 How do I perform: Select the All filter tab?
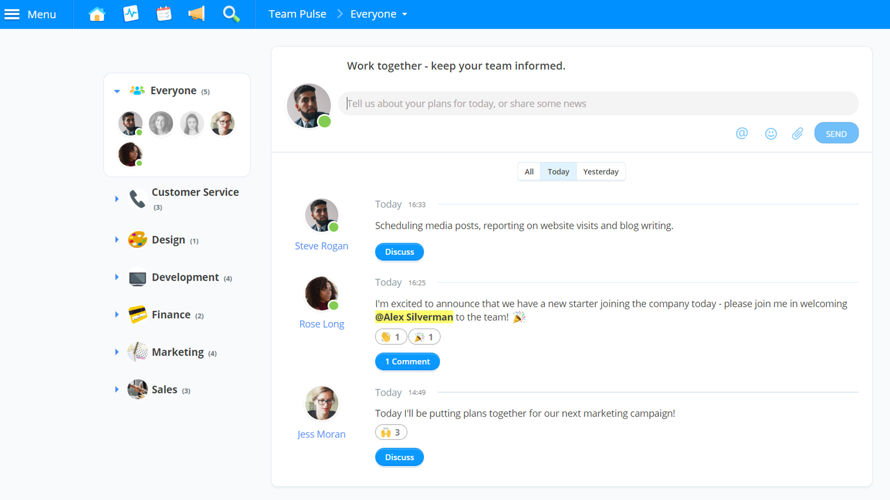[x=529, y=172]
